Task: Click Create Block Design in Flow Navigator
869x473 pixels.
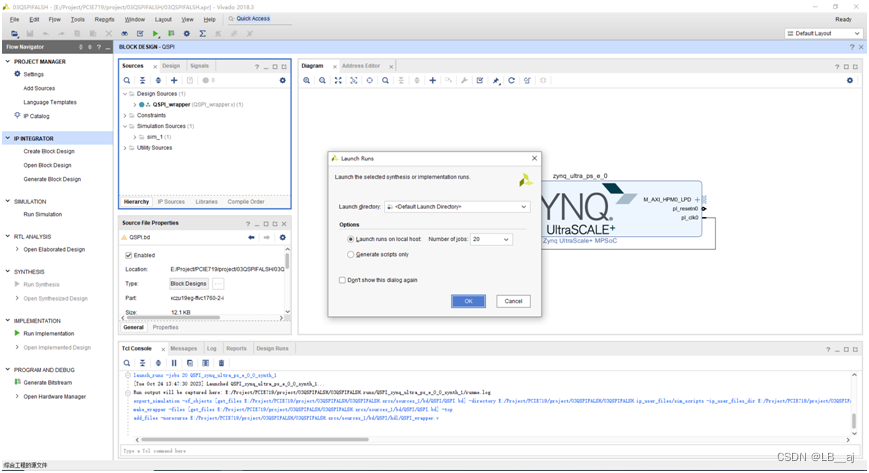Action: [49, 151]
